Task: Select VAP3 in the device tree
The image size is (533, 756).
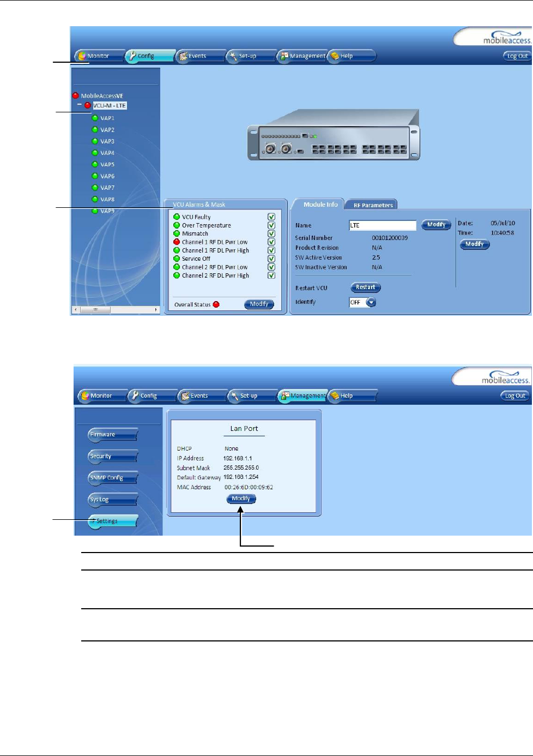Action: point(107,141)
